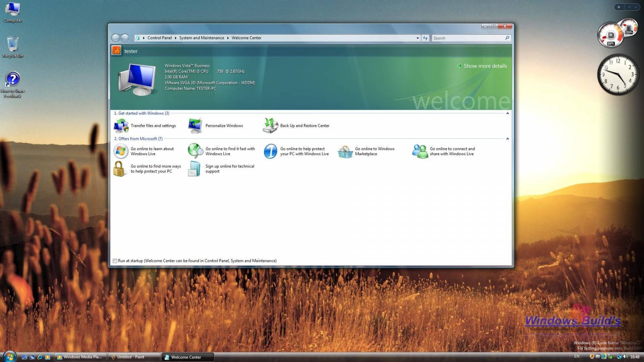Open Go online to Windows Marketplace
Image resolution: width=644 pixels, height=362 pixels.
(x=366, y=151)
